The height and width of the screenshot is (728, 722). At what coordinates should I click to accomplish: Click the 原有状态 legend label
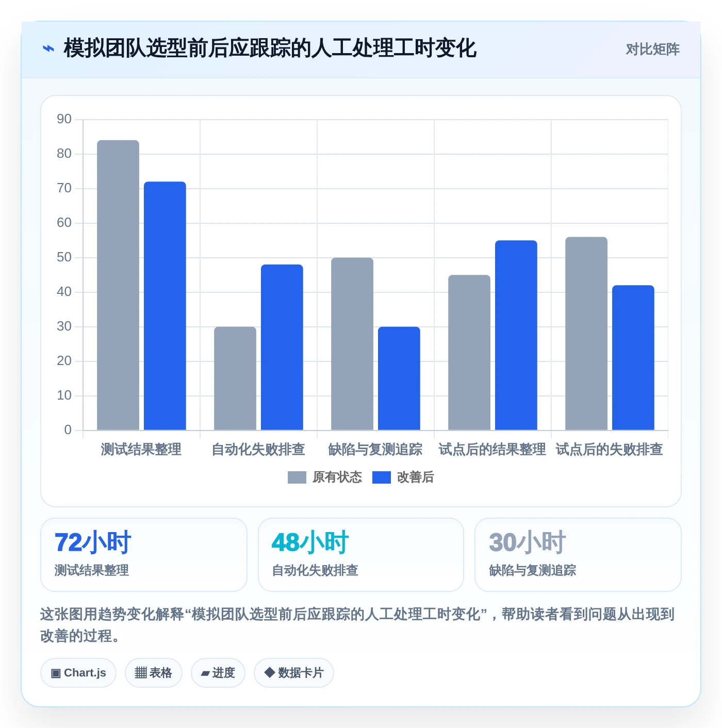(337, 477)
